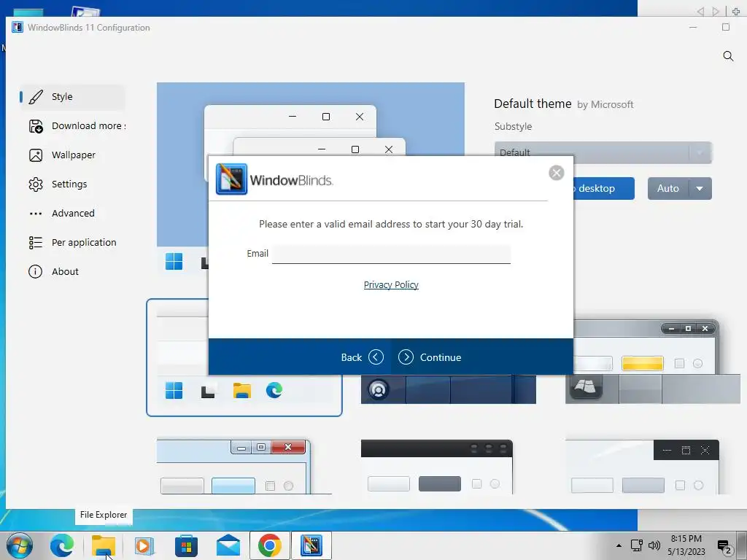The image size is (747, 560).
Task: Click the search magnifier icon
Action: pyautogui.click(x=728, y=56)
